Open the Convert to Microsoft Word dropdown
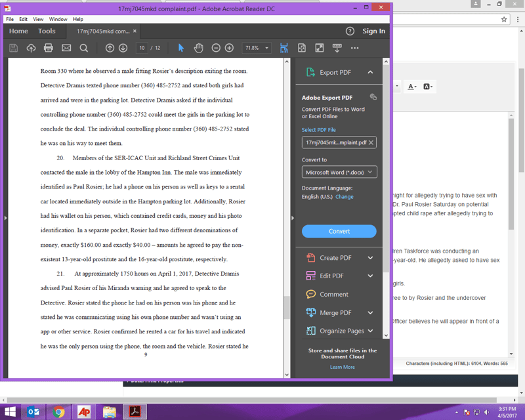The image size is (525, 420). (339, 172)
